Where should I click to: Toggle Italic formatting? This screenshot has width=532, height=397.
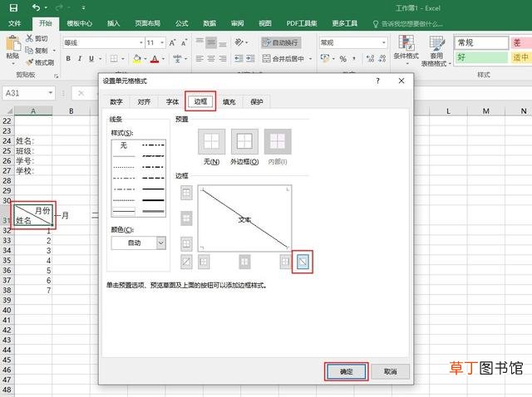pos(80,58)
